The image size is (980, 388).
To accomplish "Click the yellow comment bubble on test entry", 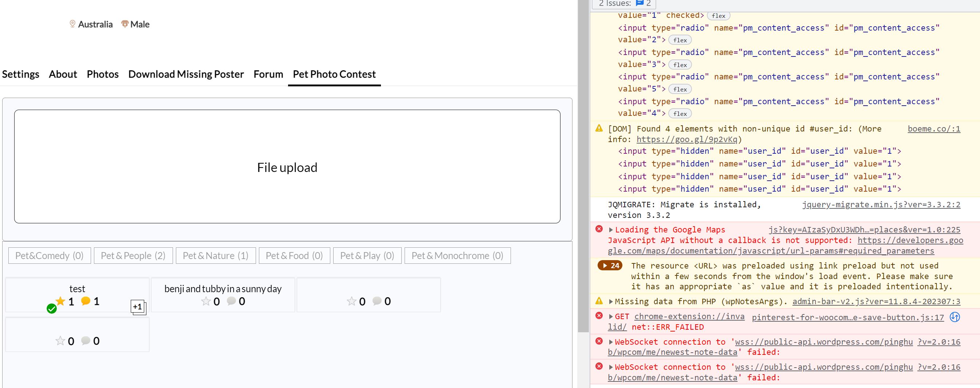I will [x=86, y=301].
